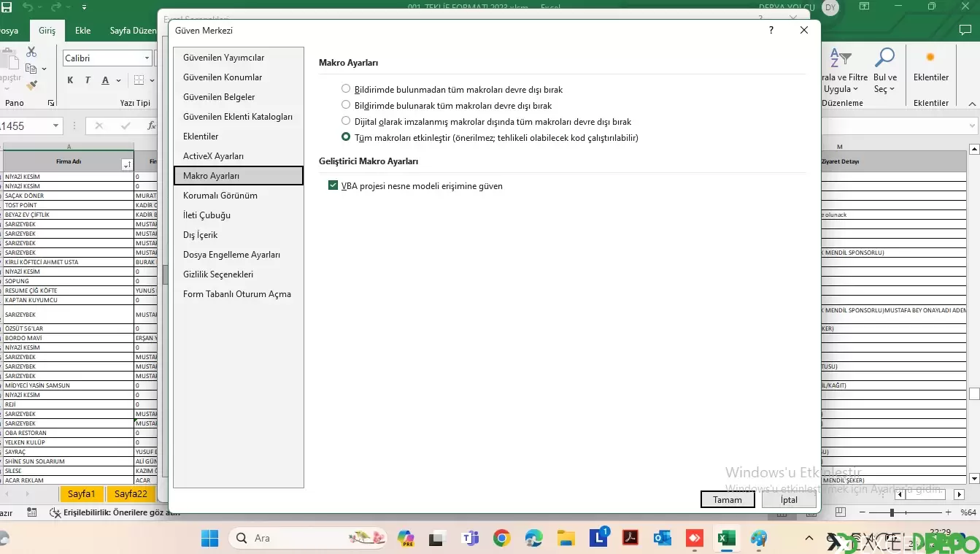Open the quick access toolbar customize dropdown
The width and height of the screenshot is (980, 554).
point(85,7)
